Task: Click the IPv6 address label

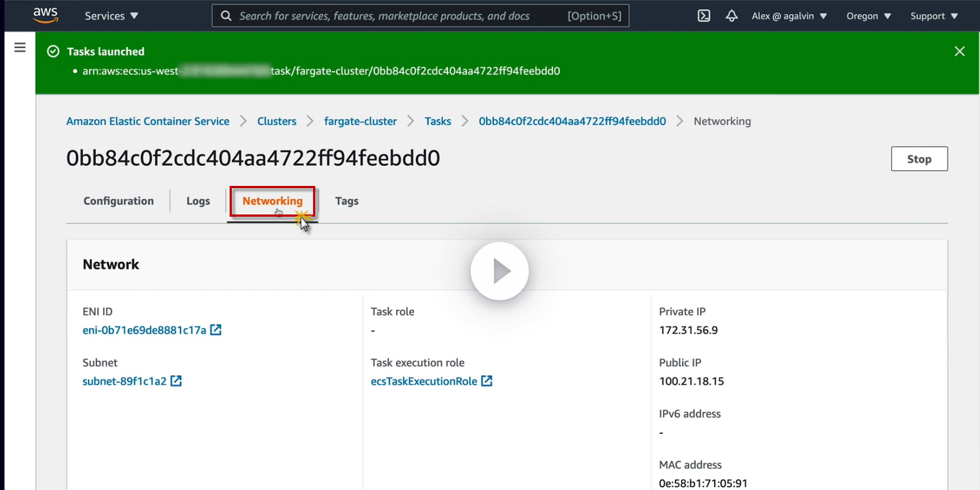Action: tap(690, 413)
